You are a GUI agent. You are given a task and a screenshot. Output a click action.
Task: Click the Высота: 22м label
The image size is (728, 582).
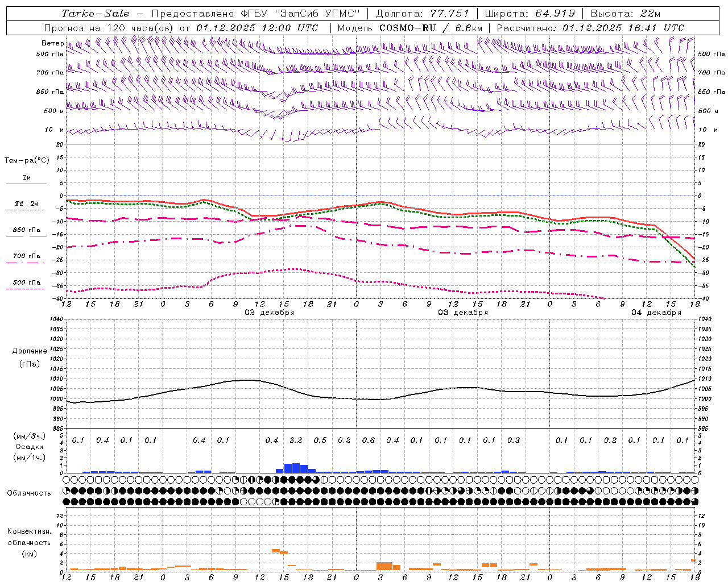point(626,14)
